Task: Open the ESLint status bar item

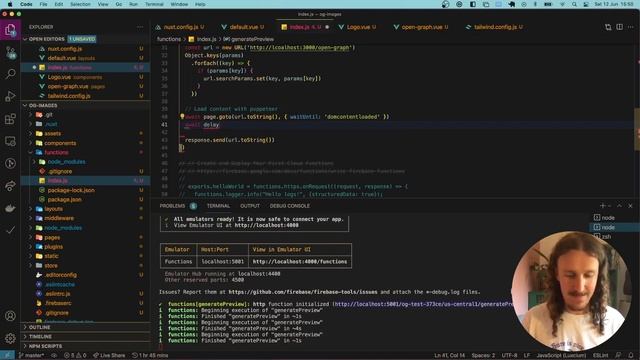Action: click(600, 356)
